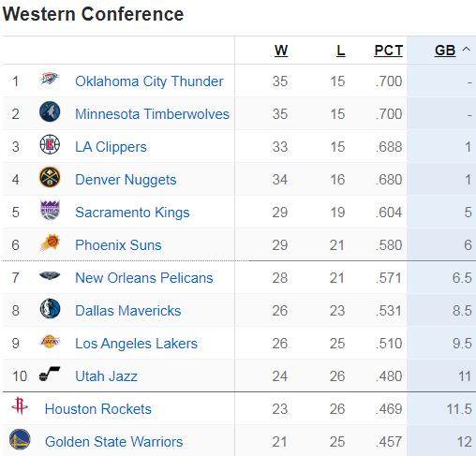Select the Dallas Mavericks logo
The width and height of the screenshot is (476, 456).
tap(50, 309)
